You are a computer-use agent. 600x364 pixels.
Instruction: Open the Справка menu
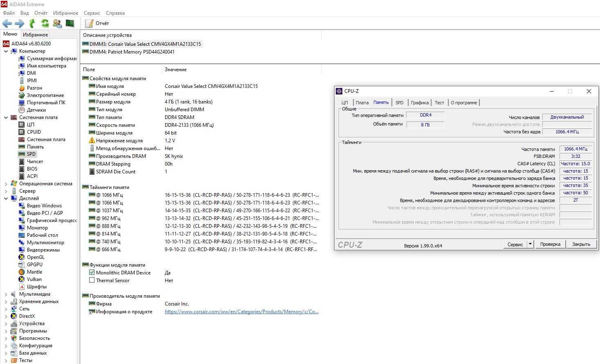tap(115, 13)
